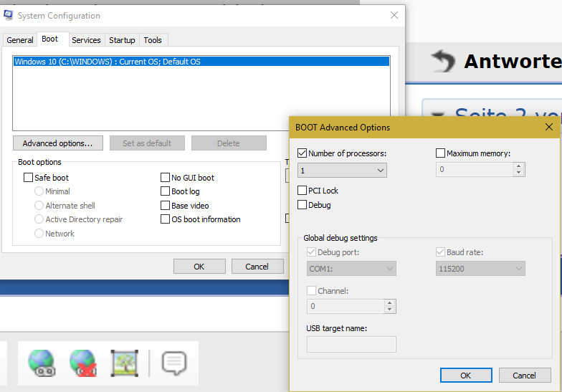The width and height of the screenshot is (562, 392).
Task: Enable No GUI boot checkbox
Action: point(165,178)
